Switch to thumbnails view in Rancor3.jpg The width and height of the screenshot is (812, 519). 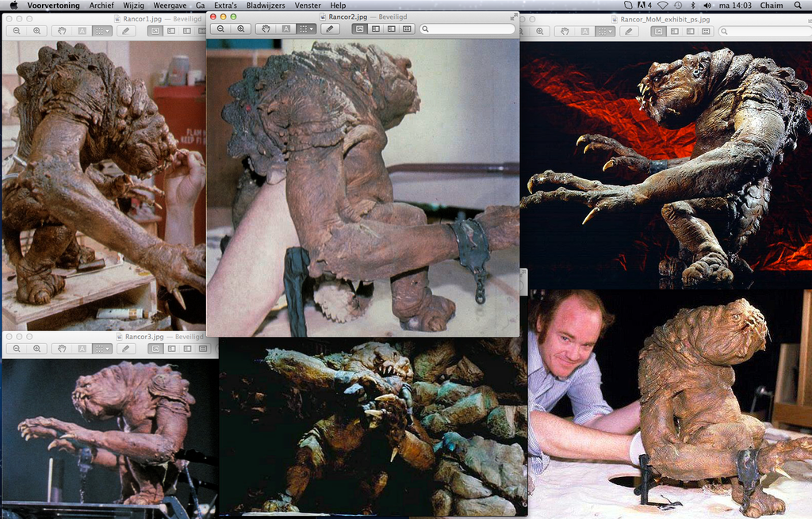point(171,349)
